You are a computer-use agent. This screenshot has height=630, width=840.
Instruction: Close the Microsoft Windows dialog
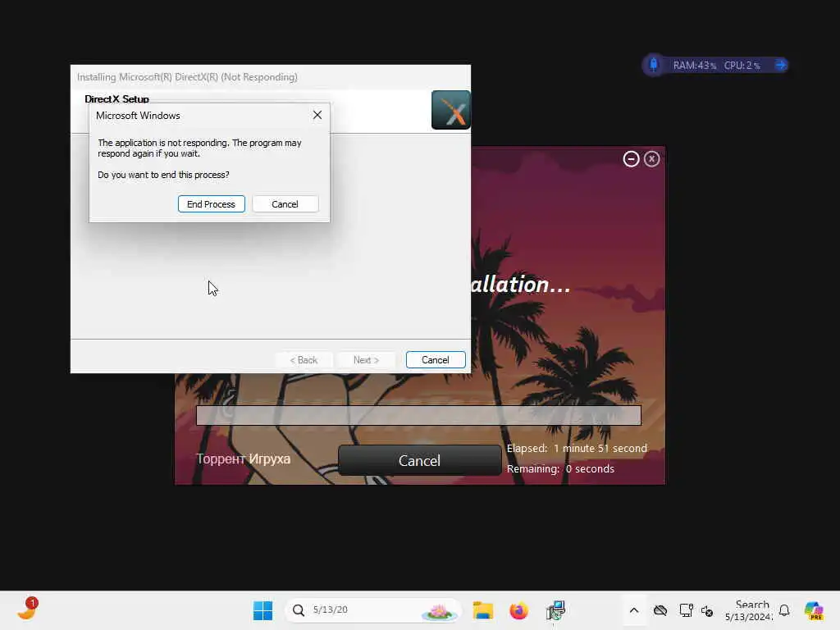point(317,115)
